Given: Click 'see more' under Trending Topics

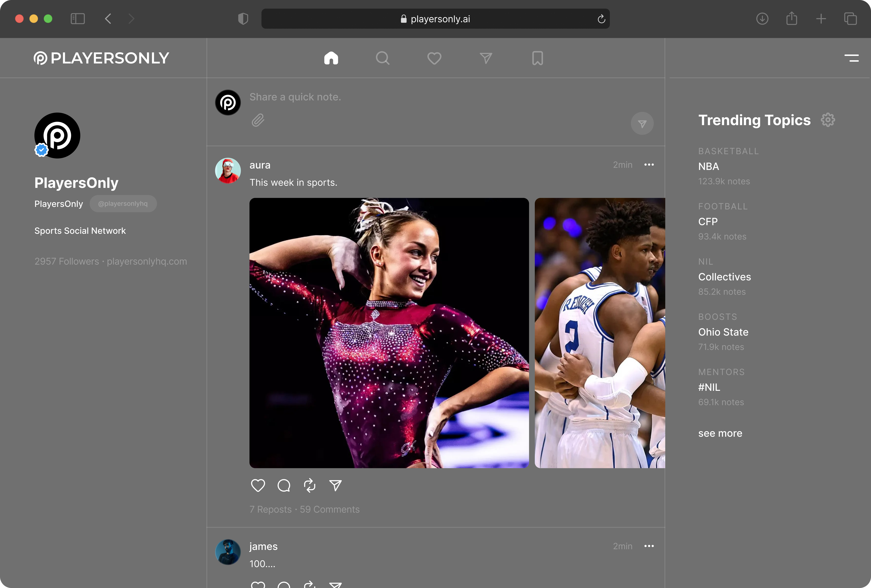Looking at the screenshot, I should [720, 433].
